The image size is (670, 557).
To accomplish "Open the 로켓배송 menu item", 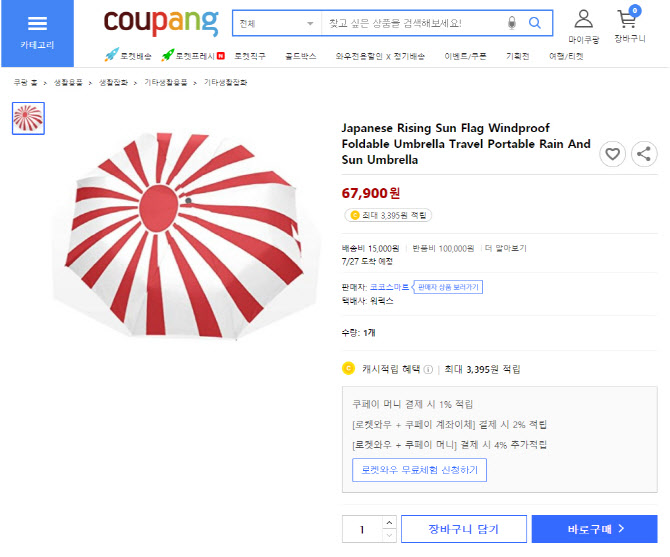I will [x=129, y=55].
